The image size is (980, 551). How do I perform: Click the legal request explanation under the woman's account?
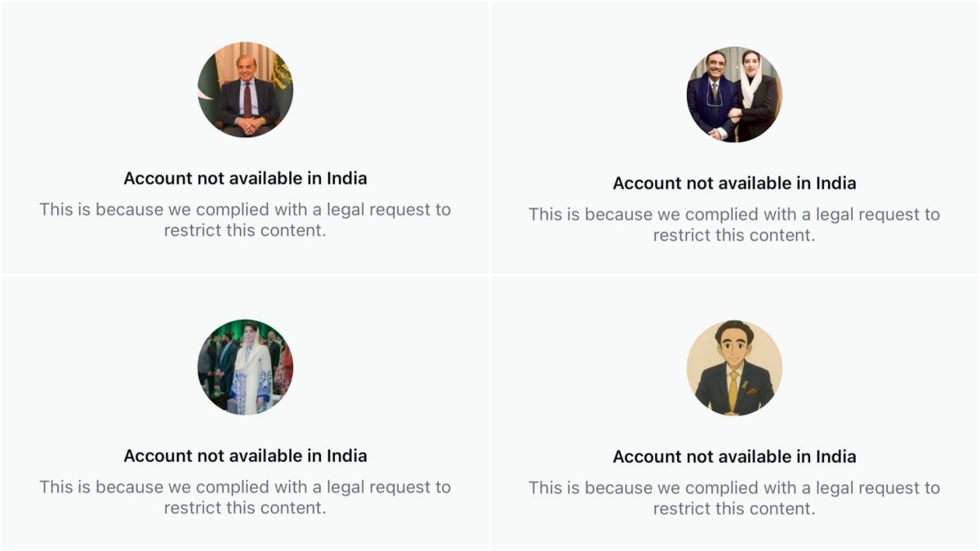coord(245,497)
